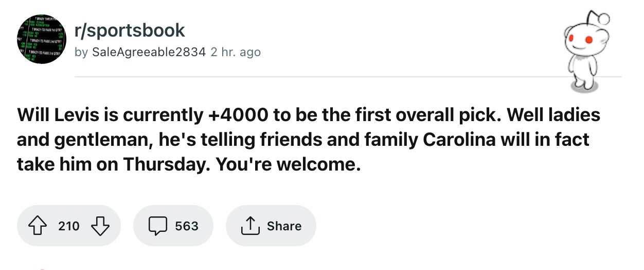The image size is (644, 270).
Task: Click the comment speech bubble icon
Action: pos(156,226)
